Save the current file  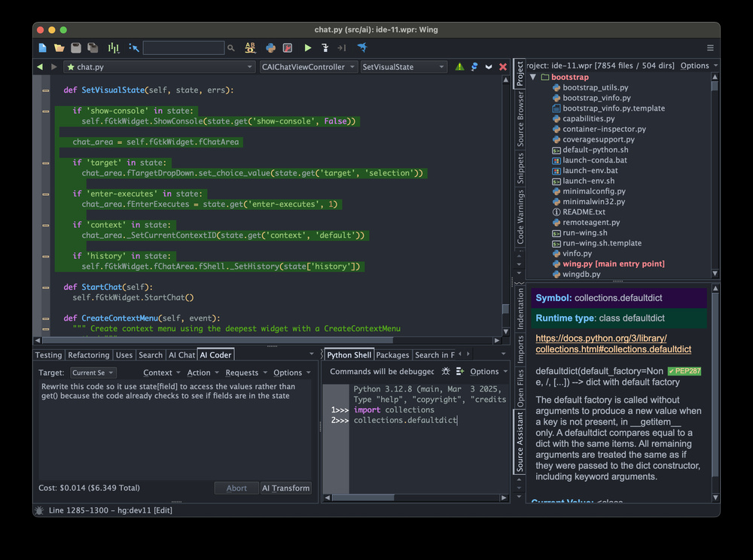[75, 47]
